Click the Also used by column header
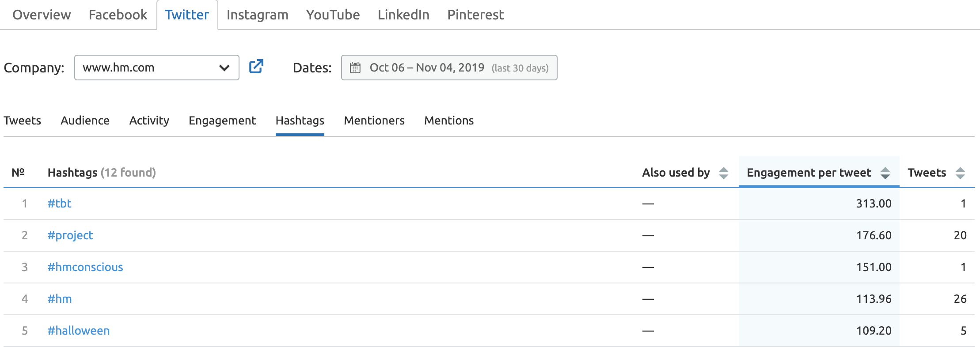 676,173
